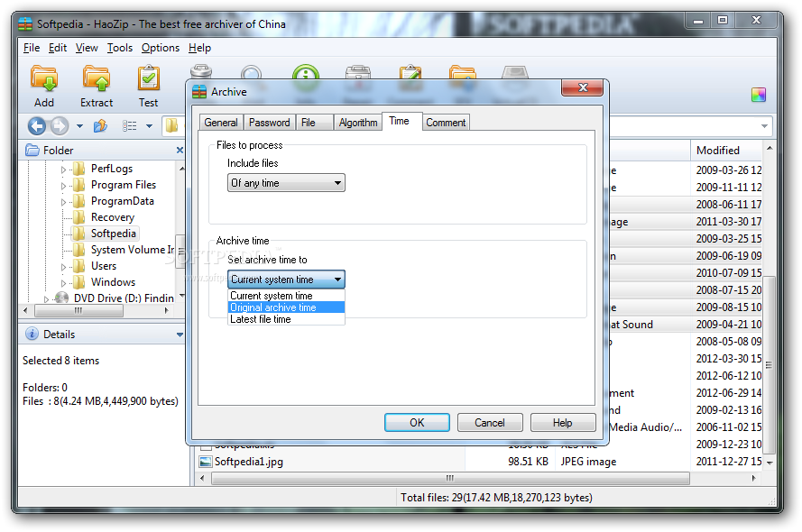Open the Help menu
Screen dimensions: 802x532
pyautogui.click(x=199, y=48)
